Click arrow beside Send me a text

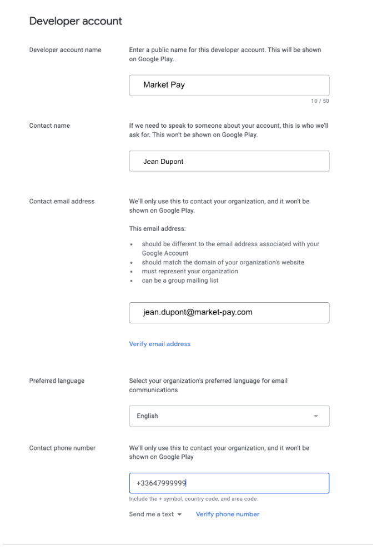(x=179, y=514)
